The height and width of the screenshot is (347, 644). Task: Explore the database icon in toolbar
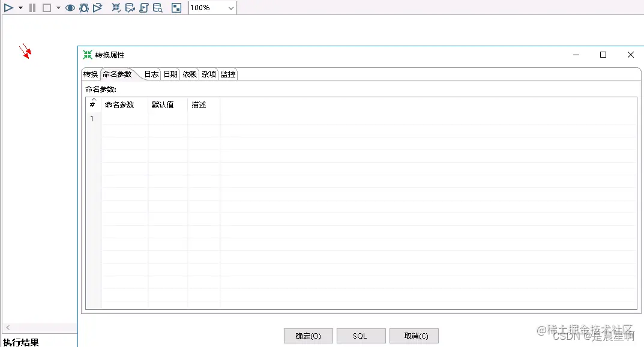(x=158, y=8)
